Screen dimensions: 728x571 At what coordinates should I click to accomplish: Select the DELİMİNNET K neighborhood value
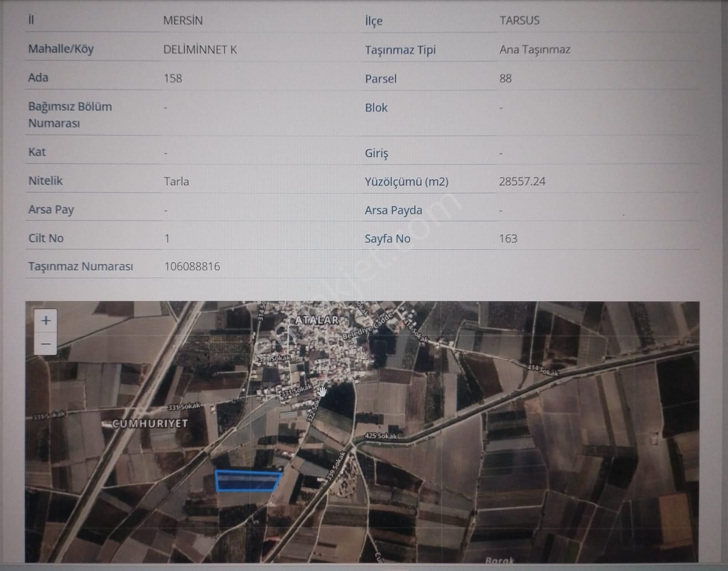[x=200, y=50]
